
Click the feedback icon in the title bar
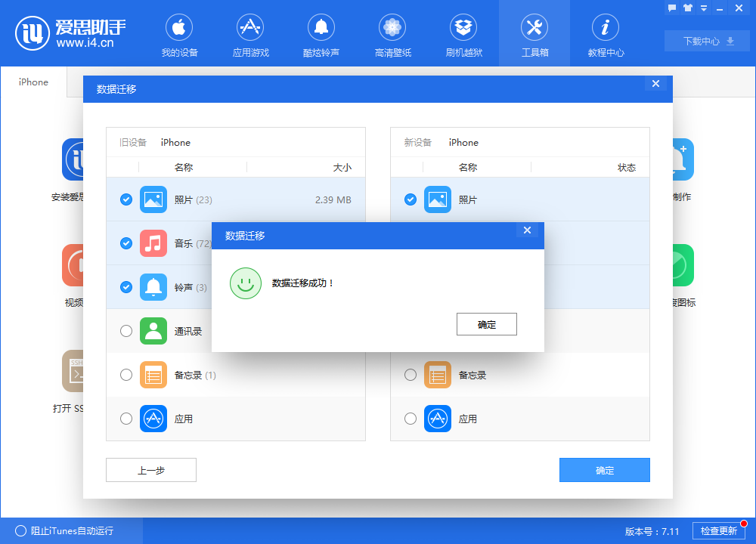(x=671, y=8)
